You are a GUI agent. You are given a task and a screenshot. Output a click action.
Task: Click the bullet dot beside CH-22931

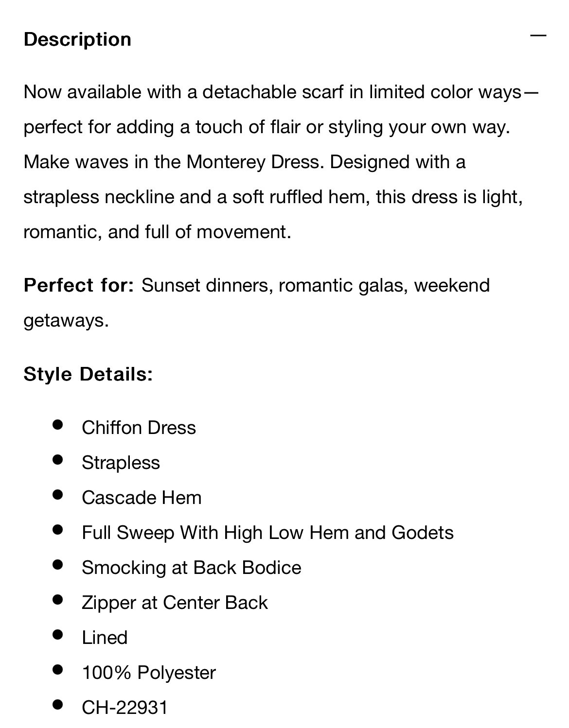click(x=57, y=704)
